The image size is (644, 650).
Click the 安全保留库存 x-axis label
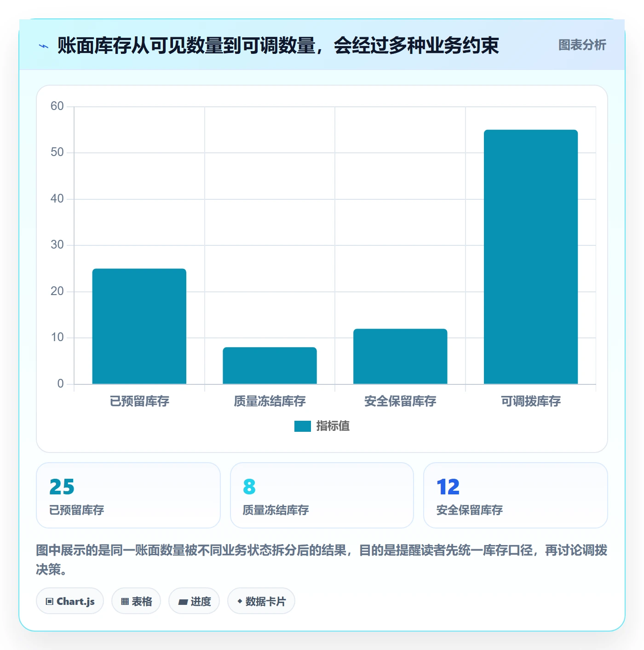pyautogui.click(x=400, y=401)
